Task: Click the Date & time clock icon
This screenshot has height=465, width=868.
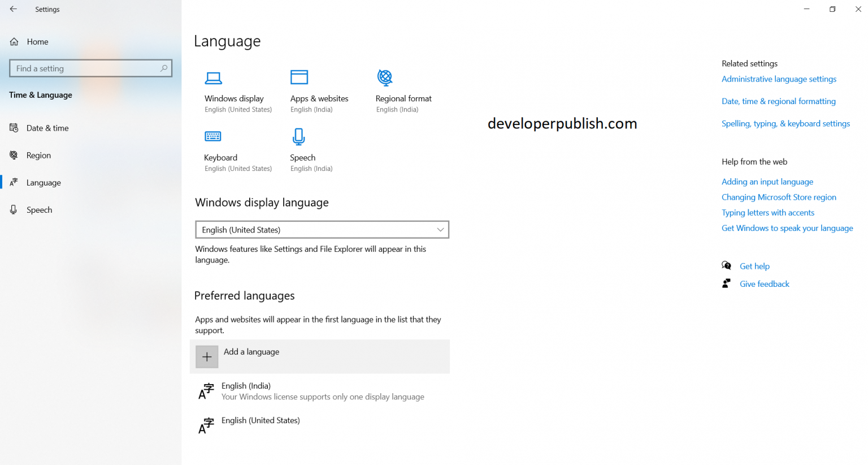Action: point(13,128)
